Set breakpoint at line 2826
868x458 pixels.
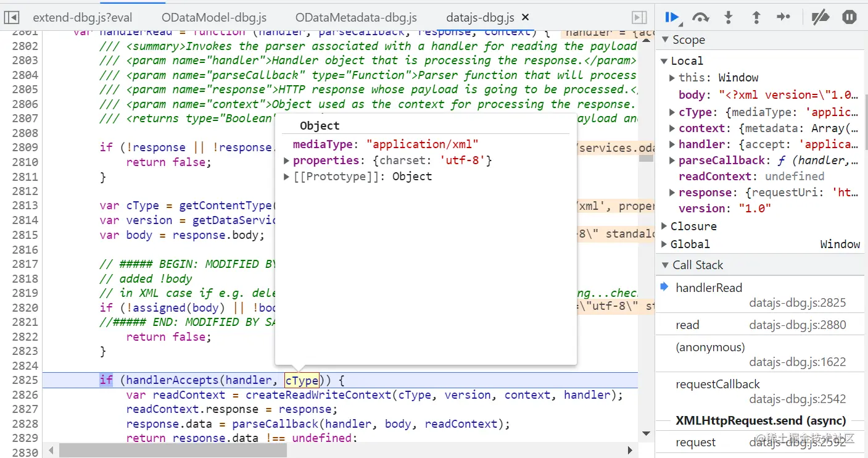[25, 395]
